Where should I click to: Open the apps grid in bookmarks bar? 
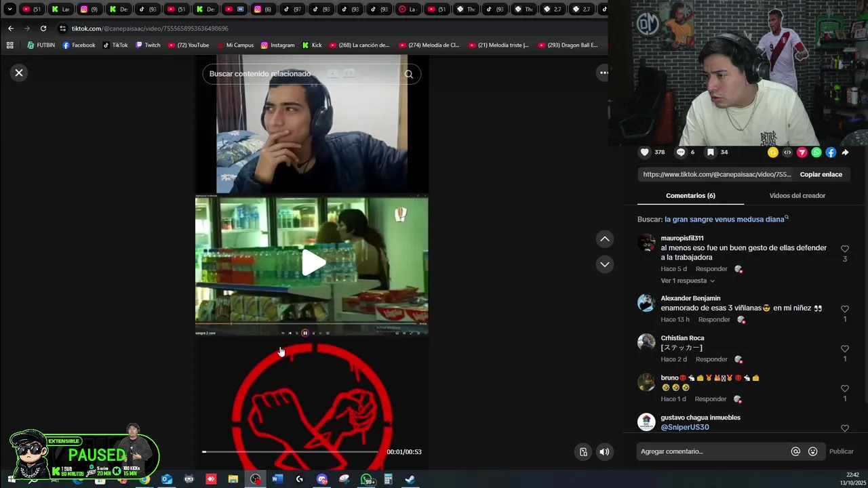point(9,45)
